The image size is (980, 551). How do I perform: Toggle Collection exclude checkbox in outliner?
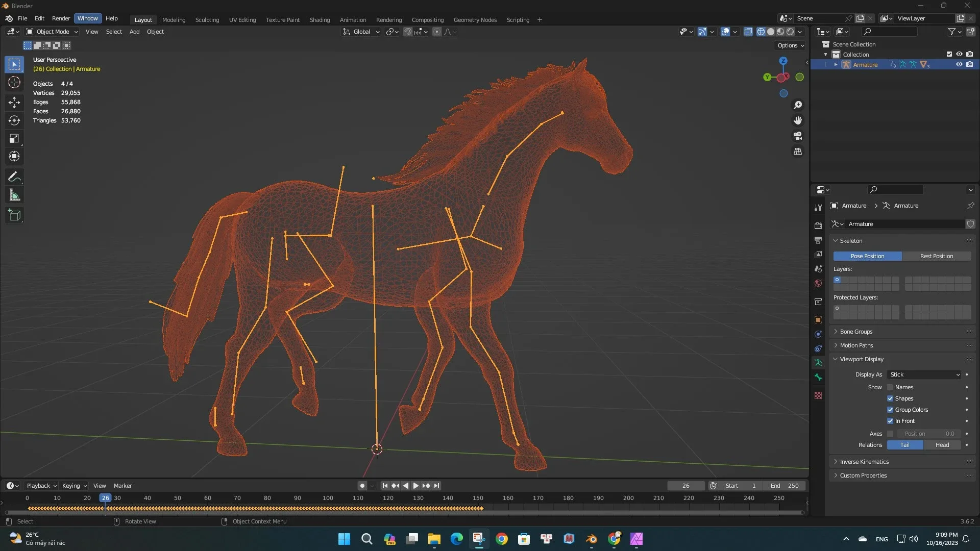click(949, 54)
